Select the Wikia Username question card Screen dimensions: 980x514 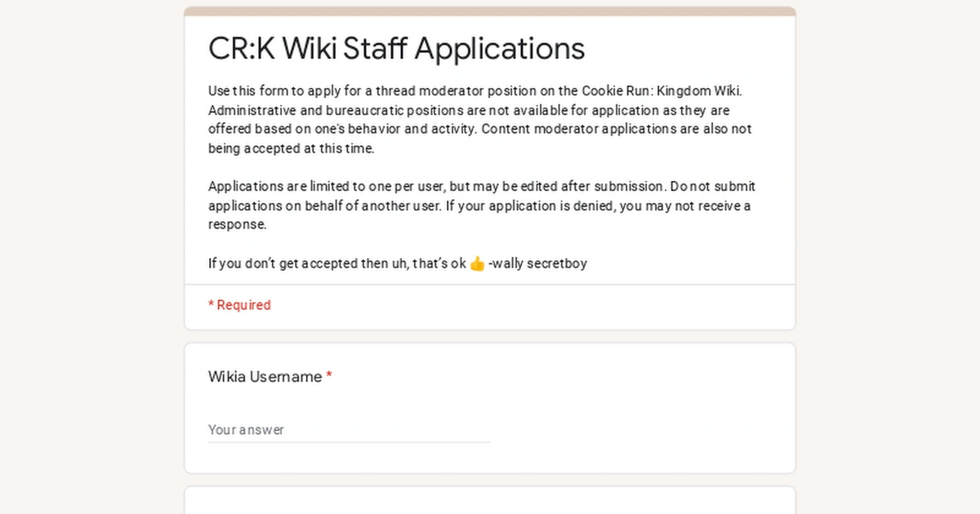490,407
